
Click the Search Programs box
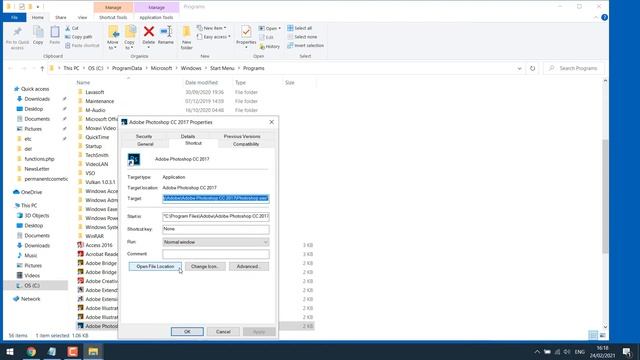click(573, 69)
